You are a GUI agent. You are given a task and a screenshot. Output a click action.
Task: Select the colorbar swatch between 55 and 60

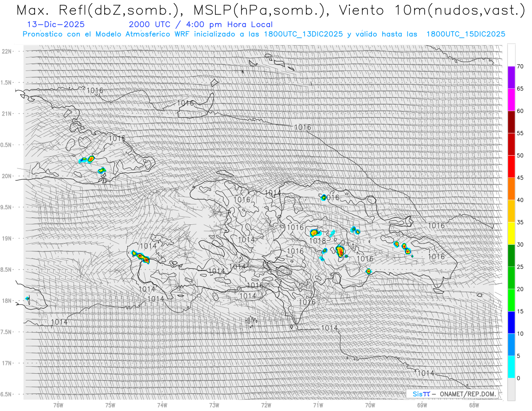[x=511, y=122]
